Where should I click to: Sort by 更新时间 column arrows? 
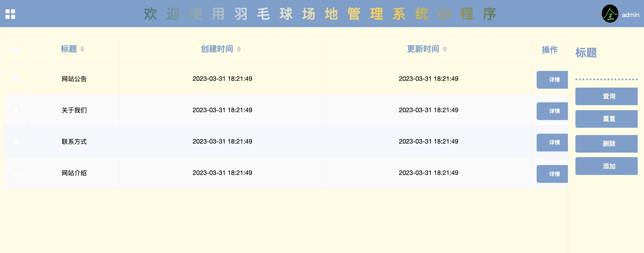point(445,49)
